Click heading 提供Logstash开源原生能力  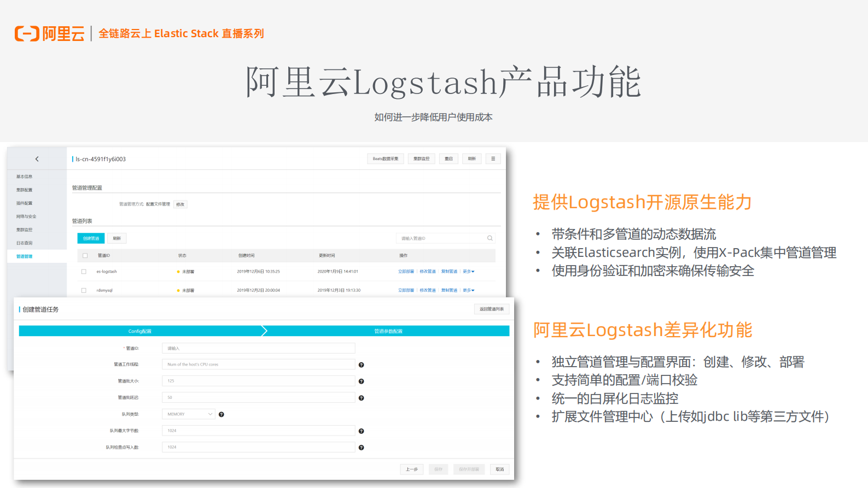(643, 202)
